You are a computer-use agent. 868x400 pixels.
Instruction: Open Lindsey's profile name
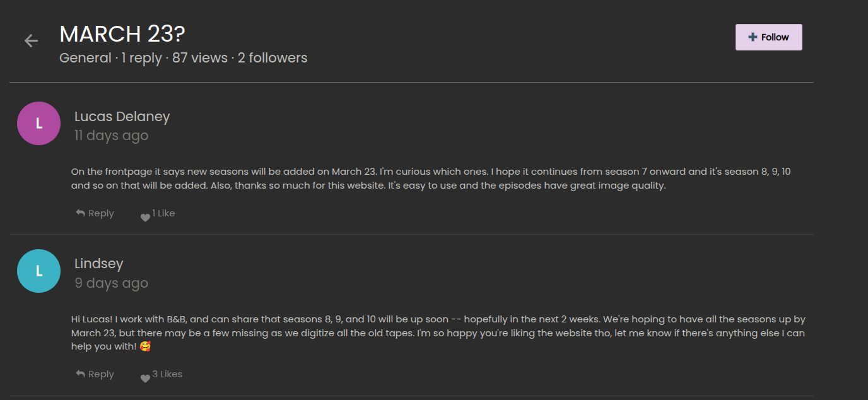pyautogui.click(x=98, y=264)
